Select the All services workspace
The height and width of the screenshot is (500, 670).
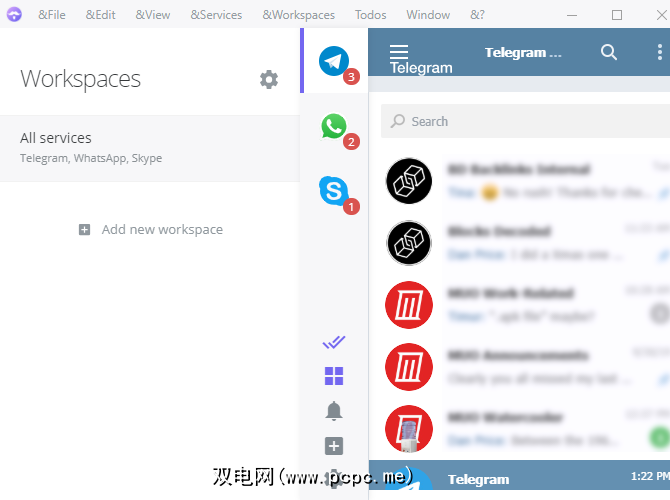pos(150,148)
